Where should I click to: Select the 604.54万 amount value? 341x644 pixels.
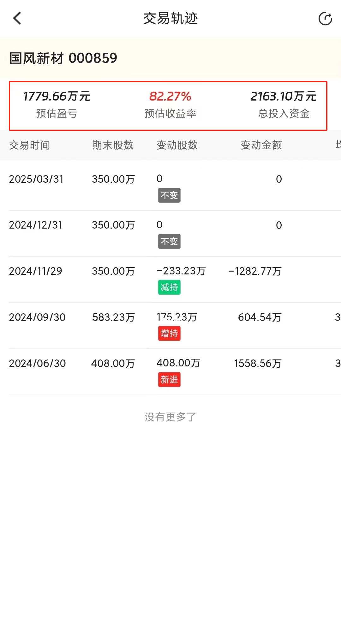(260, 317)
